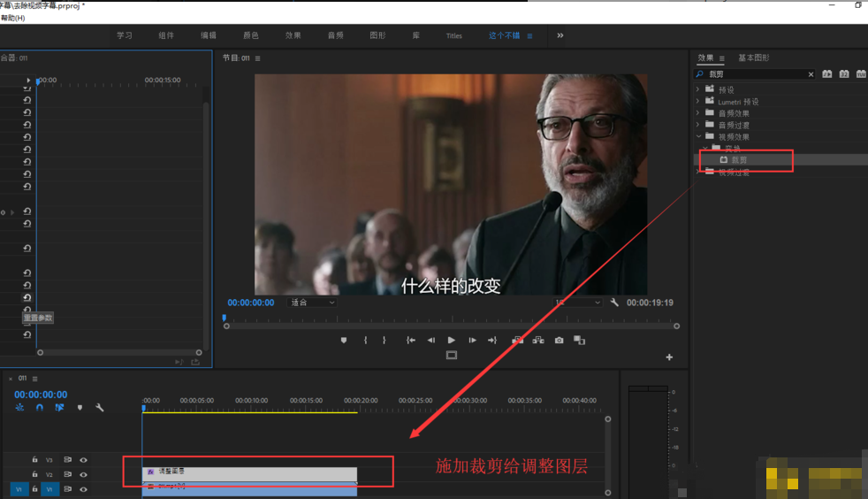Select the 裁剪 effect in the list
Screen dimensions: 868x499
pyautogui.click(x=738, y=160)
